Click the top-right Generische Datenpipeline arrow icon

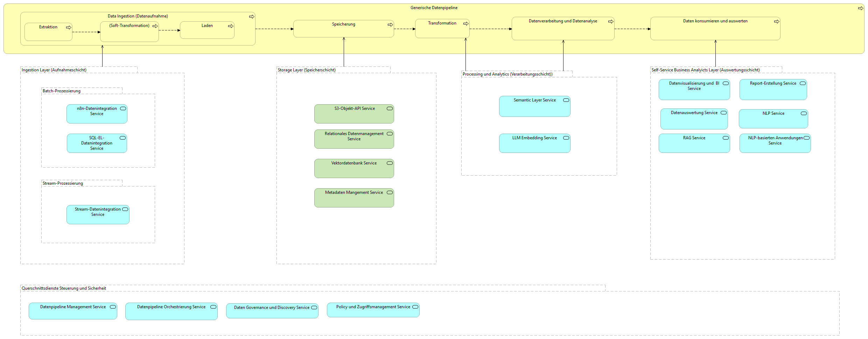860,8
